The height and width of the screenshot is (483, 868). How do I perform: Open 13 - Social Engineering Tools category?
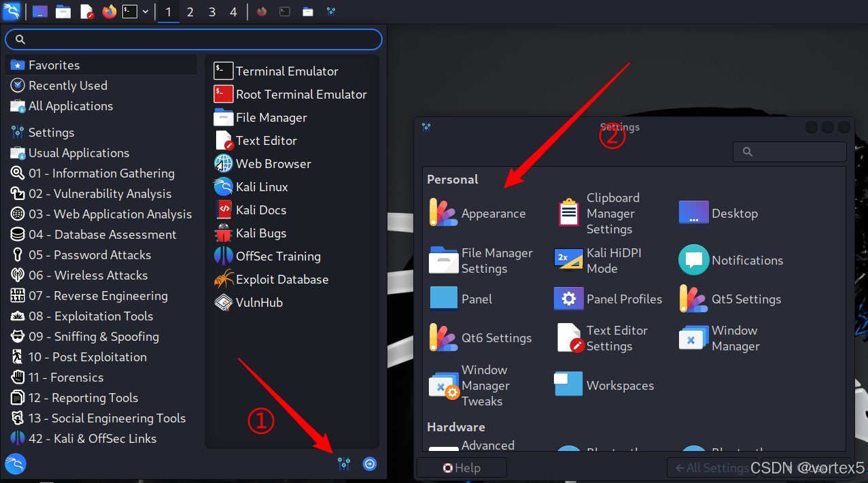[x=101, y=418]
